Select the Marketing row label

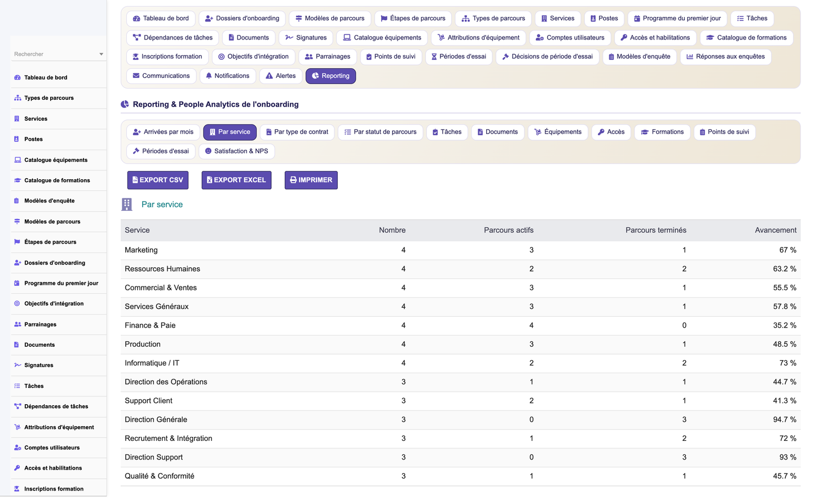pos(141,250)
